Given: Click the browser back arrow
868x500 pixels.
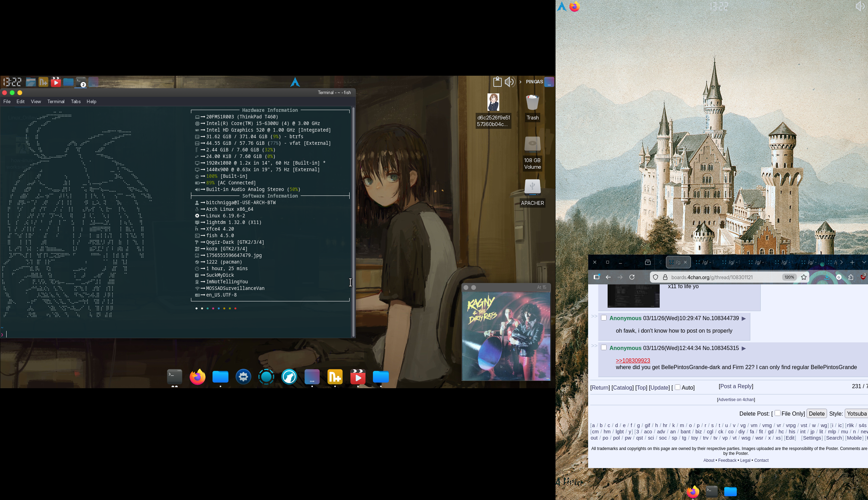Looking at the screenshot, I should 608,277.
